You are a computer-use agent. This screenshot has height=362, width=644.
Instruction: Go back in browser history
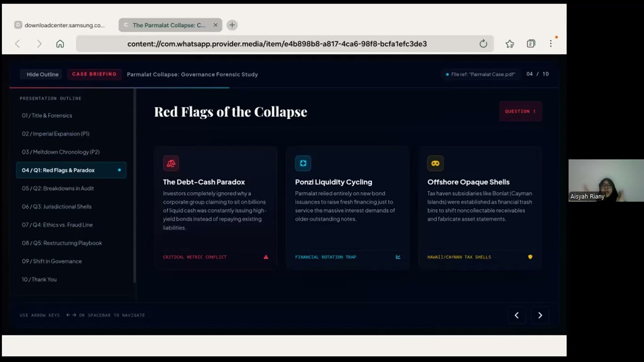tap(18, 44)
